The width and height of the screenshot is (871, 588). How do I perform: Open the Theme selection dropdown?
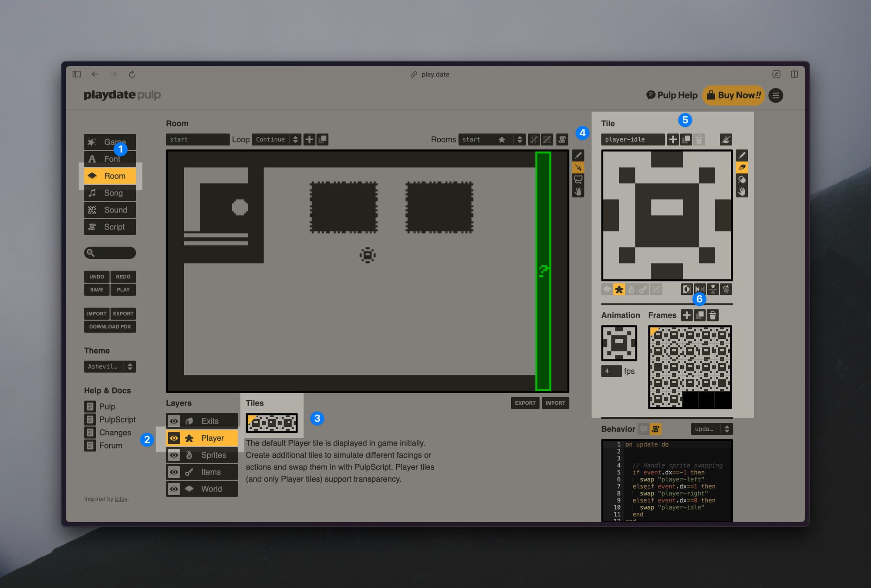tap(110, 367)
